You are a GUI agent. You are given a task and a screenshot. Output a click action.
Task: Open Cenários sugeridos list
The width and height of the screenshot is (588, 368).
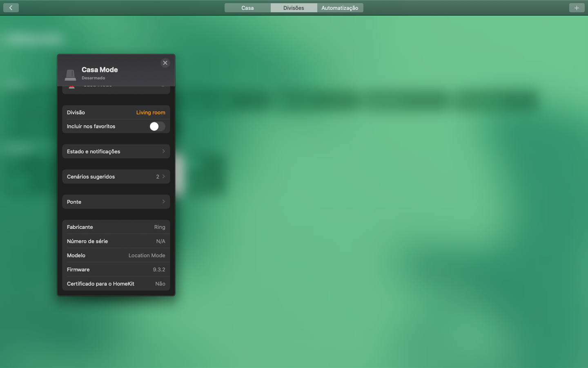coord(116,177)
